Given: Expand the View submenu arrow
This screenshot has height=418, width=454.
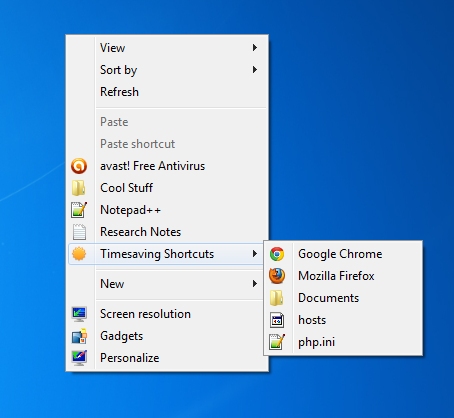Looking at the screenshot, I should tap(255, 48).
